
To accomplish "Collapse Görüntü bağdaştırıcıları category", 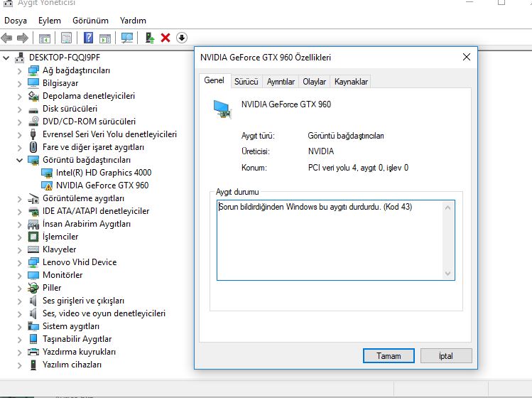I will (20, 161).
